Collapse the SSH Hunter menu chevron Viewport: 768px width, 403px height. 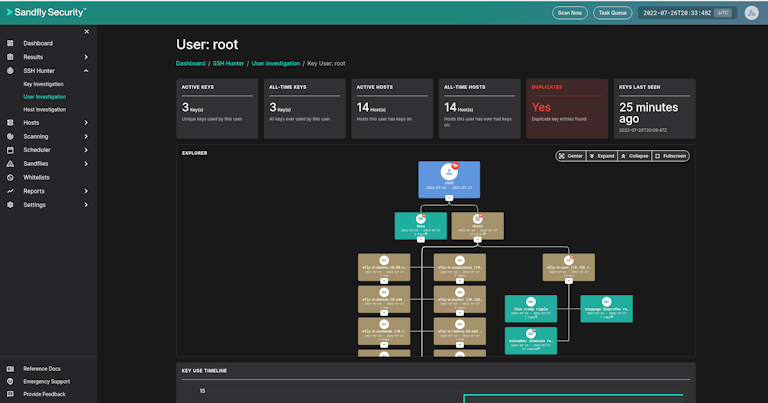[x=86, y=71]
